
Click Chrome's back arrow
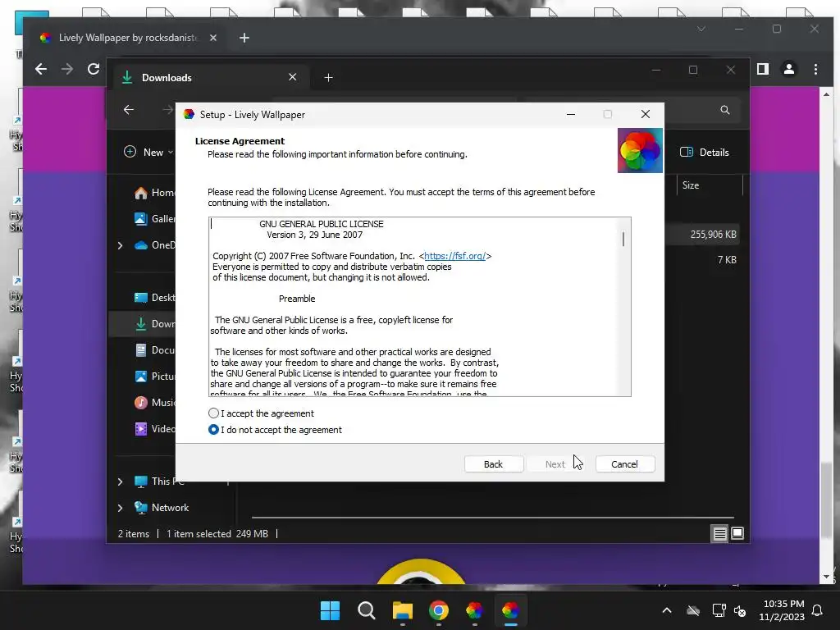click(x=41, y=69)
